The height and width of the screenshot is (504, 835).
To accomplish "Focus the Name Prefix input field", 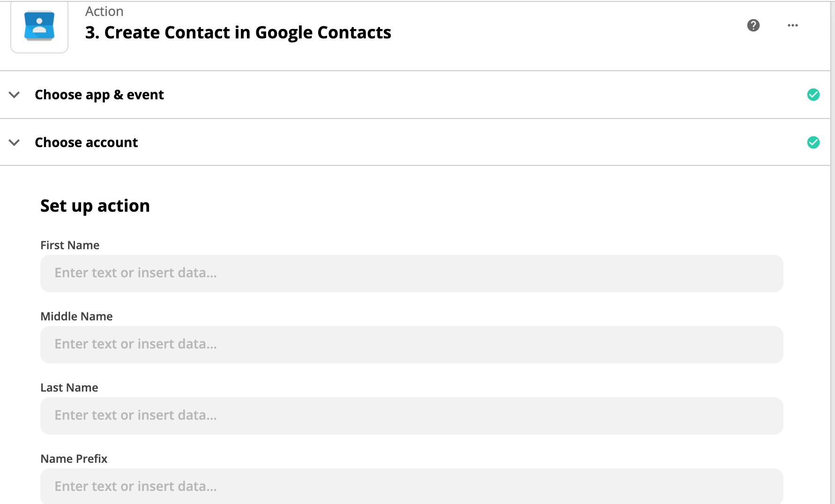I will [x=412, y=486].
